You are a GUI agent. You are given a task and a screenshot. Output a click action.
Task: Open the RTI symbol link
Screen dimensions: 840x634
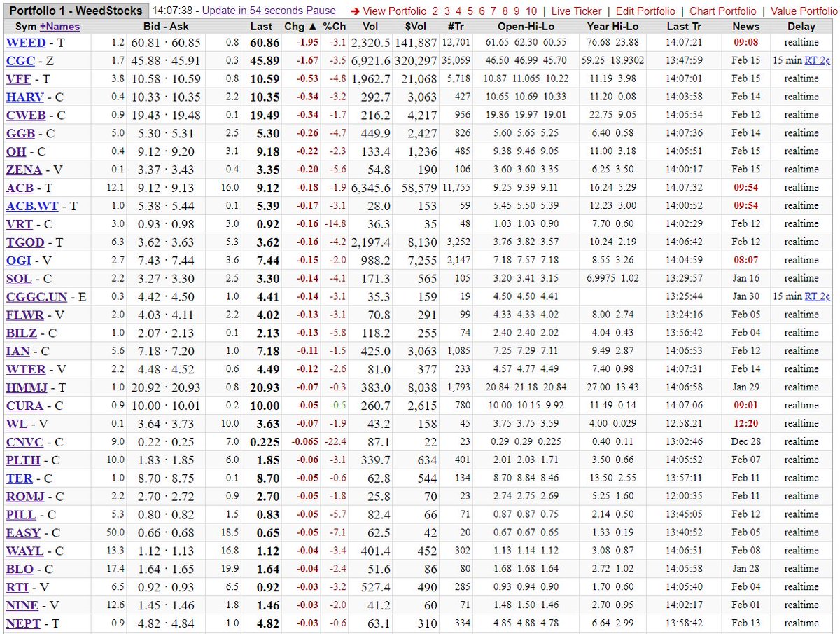point(17,587)
